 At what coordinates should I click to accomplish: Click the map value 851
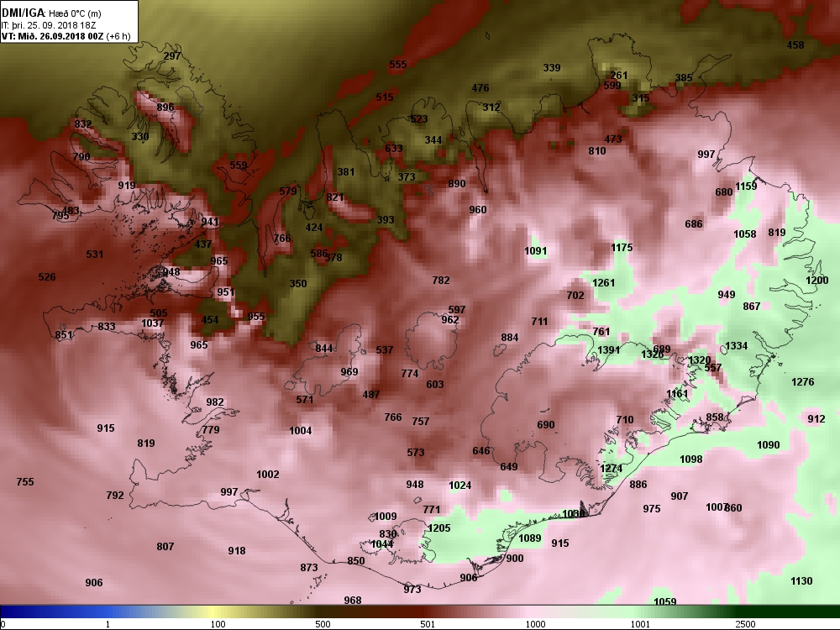pyautogui.click(x=64, y=335)
